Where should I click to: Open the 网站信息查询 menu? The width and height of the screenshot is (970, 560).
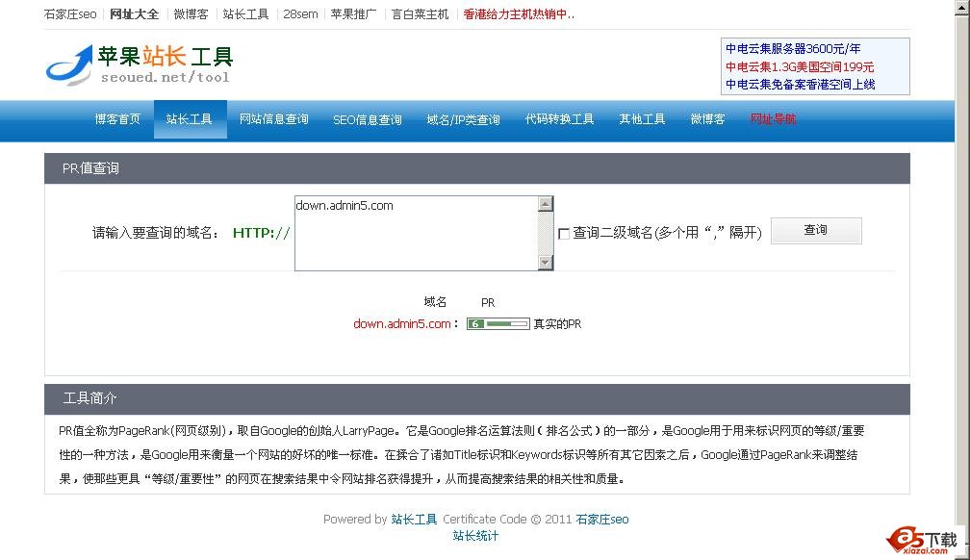coord(274,118)
